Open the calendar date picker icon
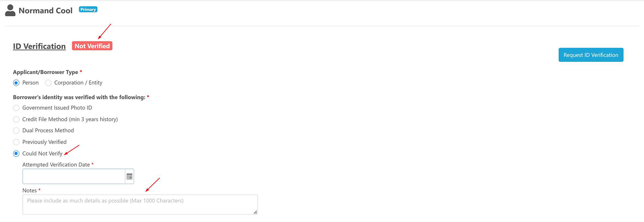 tap(129, 176)
